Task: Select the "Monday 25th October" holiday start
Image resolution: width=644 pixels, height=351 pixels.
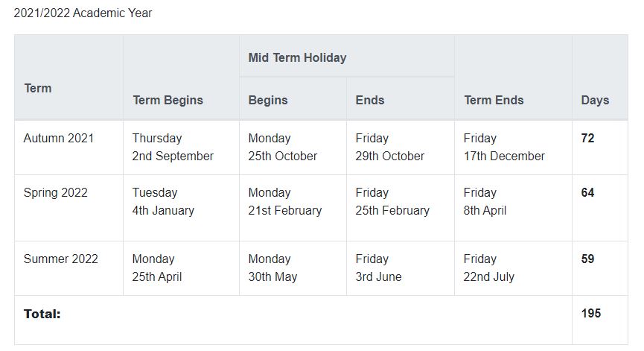Action: coord(282,148)
